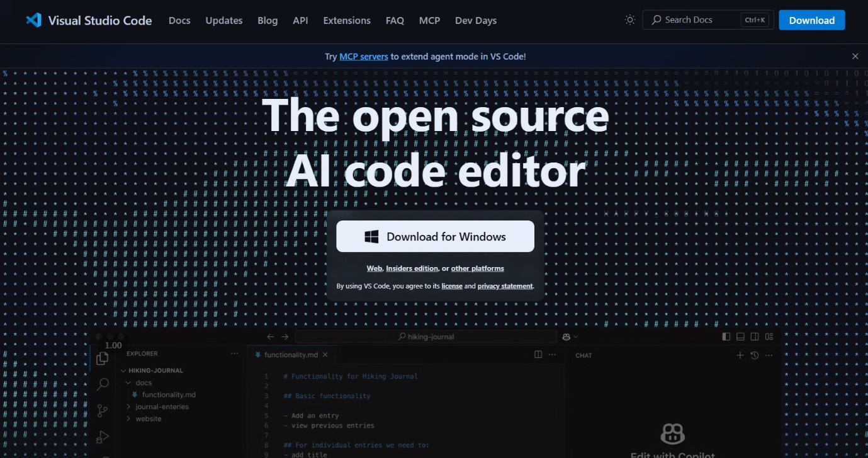Close the functionality.md tab
Screen dimensions: 868x458
325,355
